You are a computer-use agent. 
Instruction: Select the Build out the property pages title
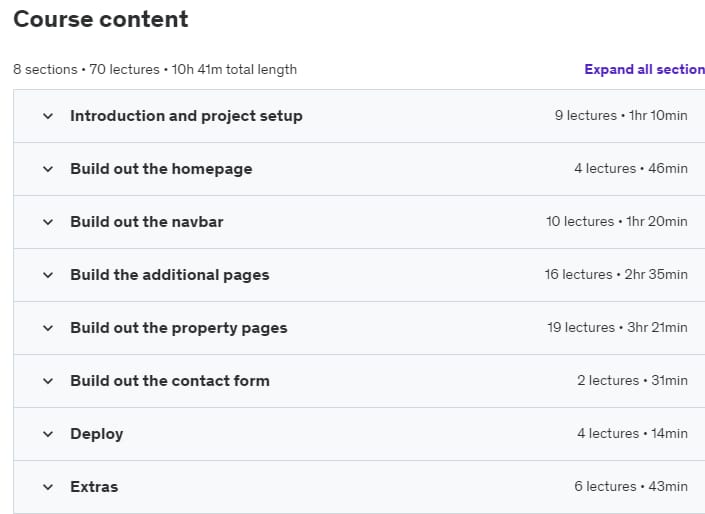click(178, 328)
